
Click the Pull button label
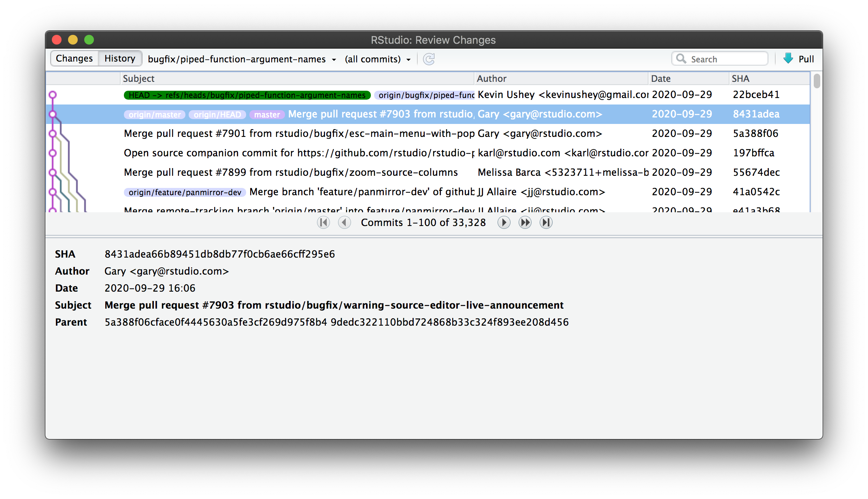(x=806, y=59)
